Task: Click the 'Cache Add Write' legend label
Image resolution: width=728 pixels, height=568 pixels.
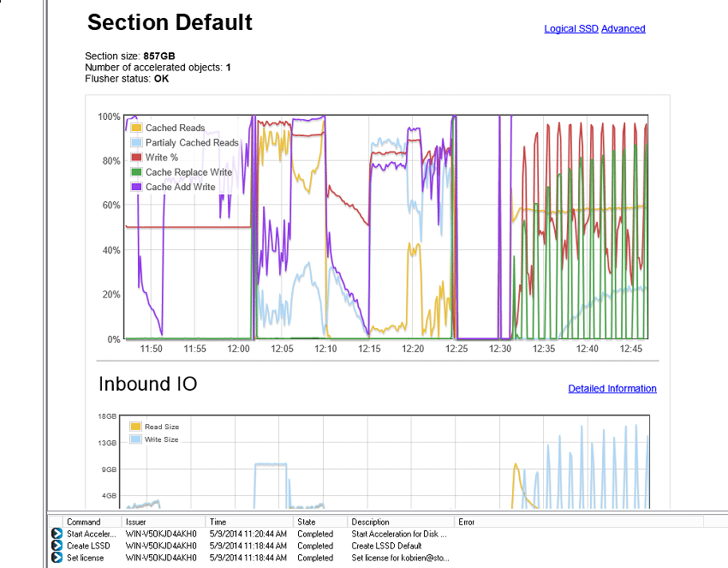Action: pyautogui.click(x=180, y=187)
